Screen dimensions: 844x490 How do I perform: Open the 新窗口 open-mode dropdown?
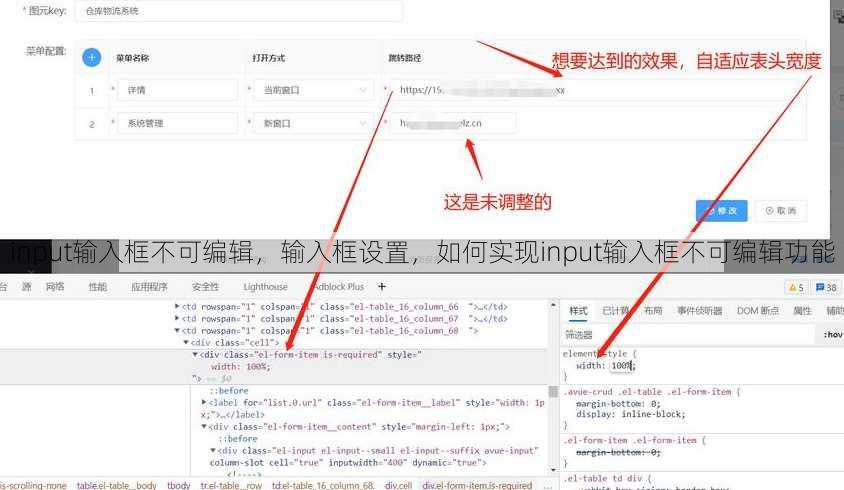coord(314,123)
